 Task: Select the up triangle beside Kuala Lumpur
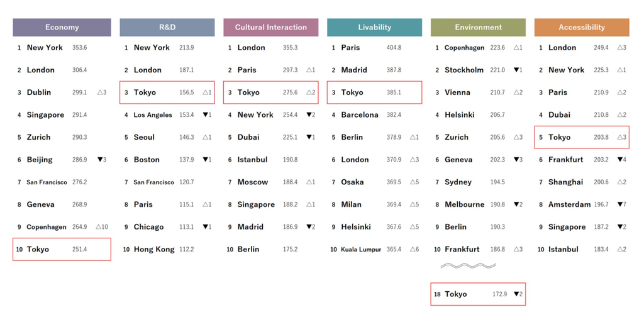[x=412, y=250]
